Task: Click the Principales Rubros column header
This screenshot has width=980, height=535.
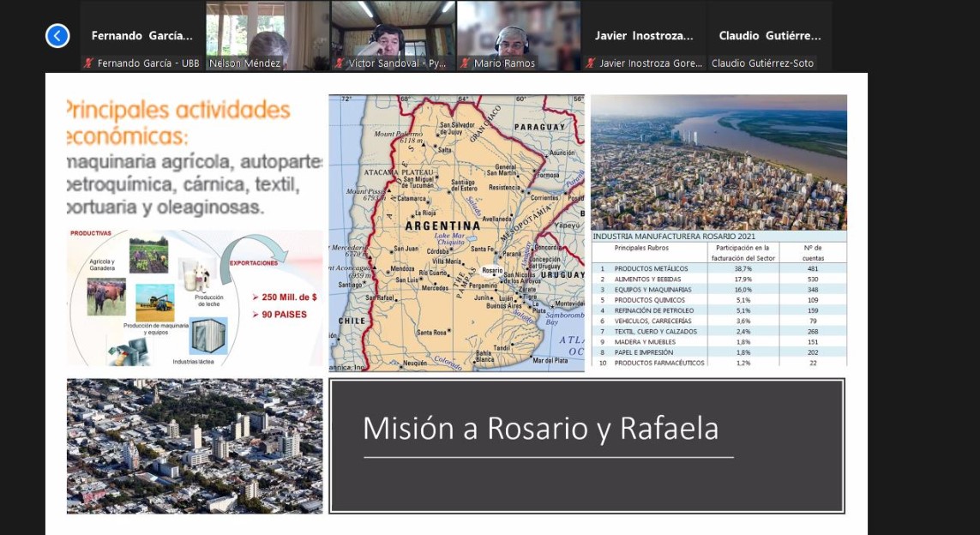Action: tap(642, 248)
